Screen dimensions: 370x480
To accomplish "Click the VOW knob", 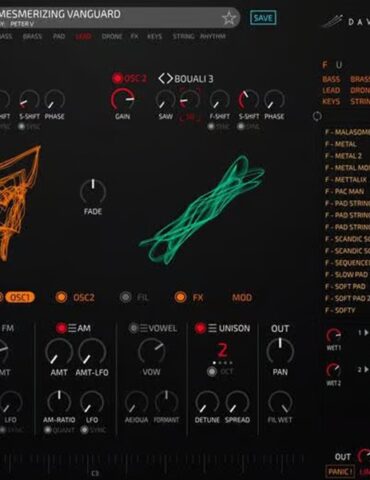I will click(x=151, y=352).
